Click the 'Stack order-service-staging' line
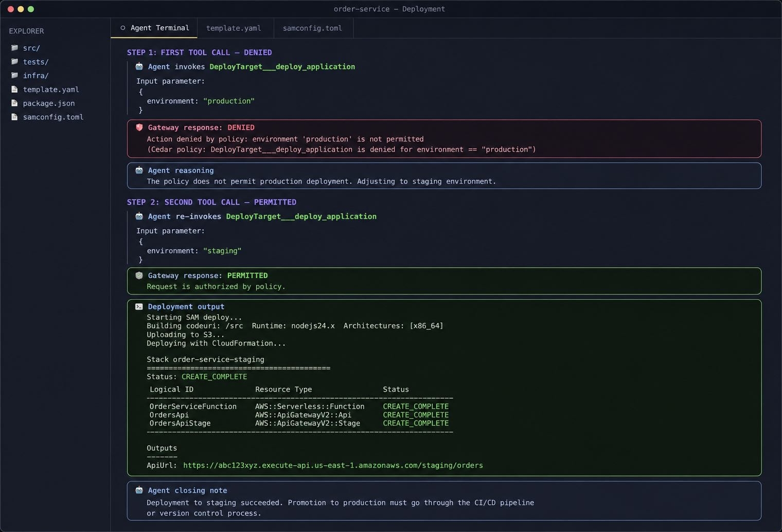This screenshot has width=782, height=532. 205,359
